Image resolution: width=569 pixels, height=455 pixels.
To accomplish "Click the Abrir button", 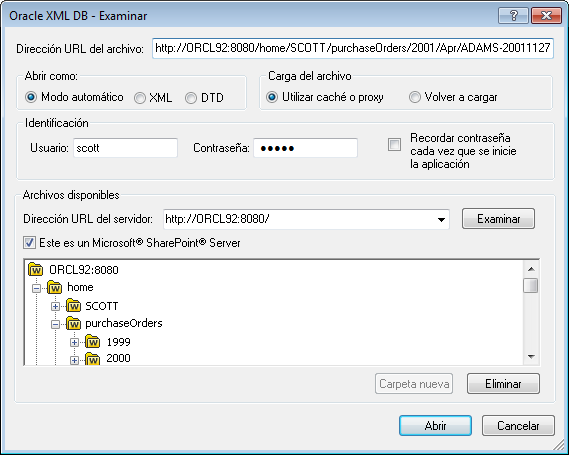I will tap(435, 426).
